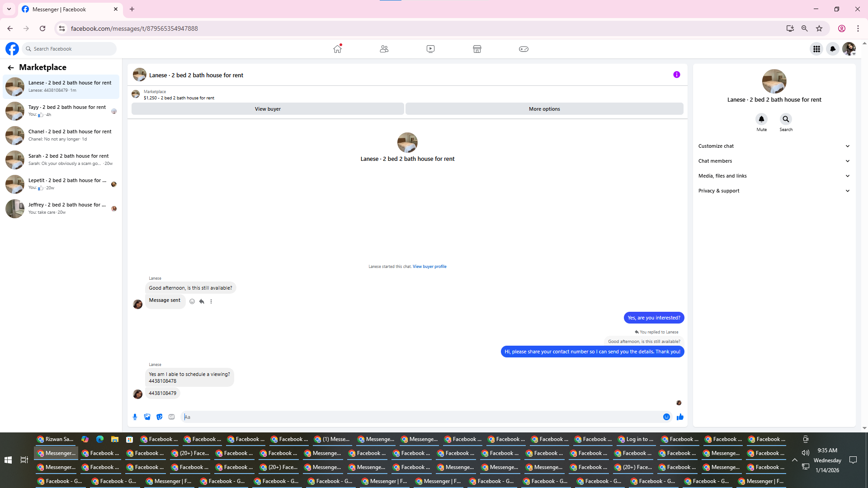Toggle the purple conversation info panel
The height and width of the screenshot is (488, 868).
pyautogui.click(x=676, y=75)
